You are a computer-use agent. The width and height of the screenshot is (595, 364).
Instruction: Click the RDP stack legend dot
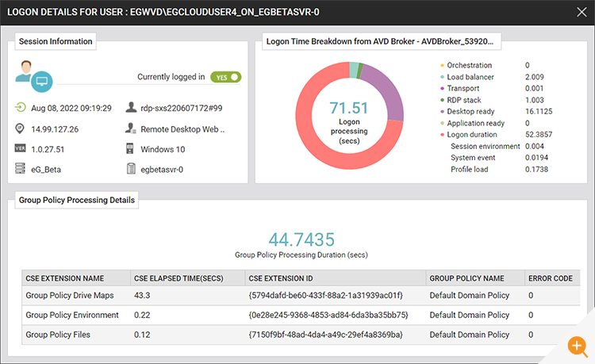click(442, 100)
